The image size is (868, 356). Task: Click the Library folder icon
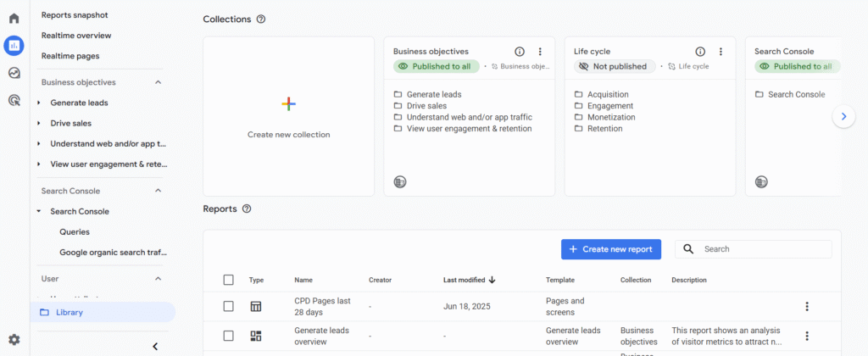coord(44,312)
